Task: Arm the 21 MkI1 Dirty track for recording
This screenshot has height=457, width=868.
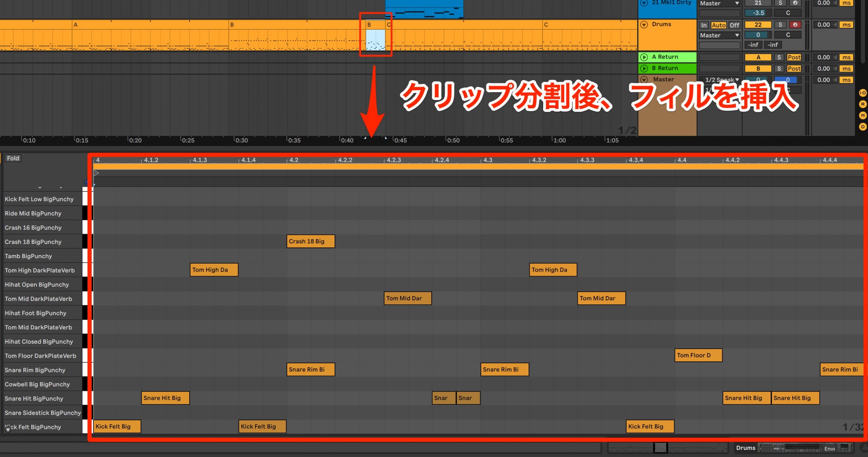Action: point(795,3)
